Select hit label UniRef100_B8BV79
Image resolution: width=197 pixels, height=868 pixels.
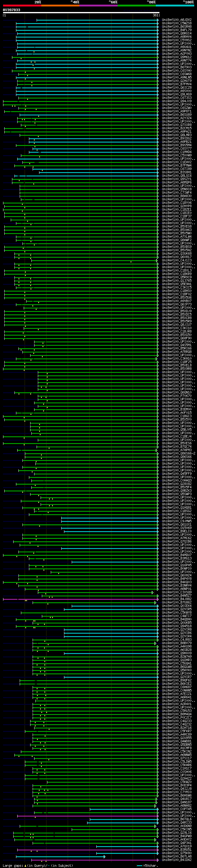177,643
